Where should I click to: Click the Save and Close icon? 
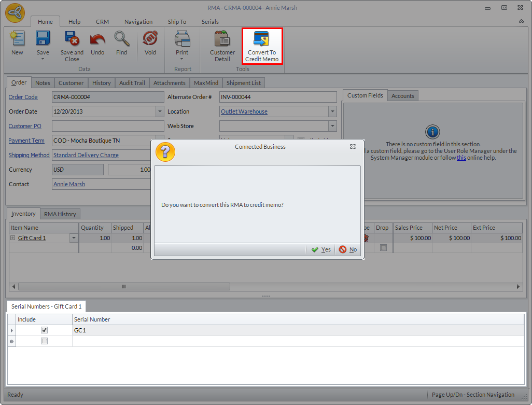tap(72, 40)
